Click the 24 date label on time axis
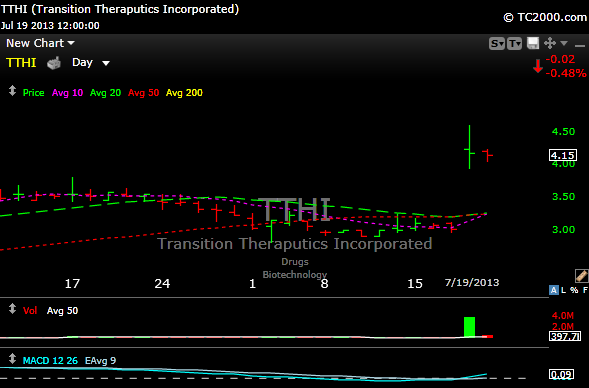 tap(162, 283)
